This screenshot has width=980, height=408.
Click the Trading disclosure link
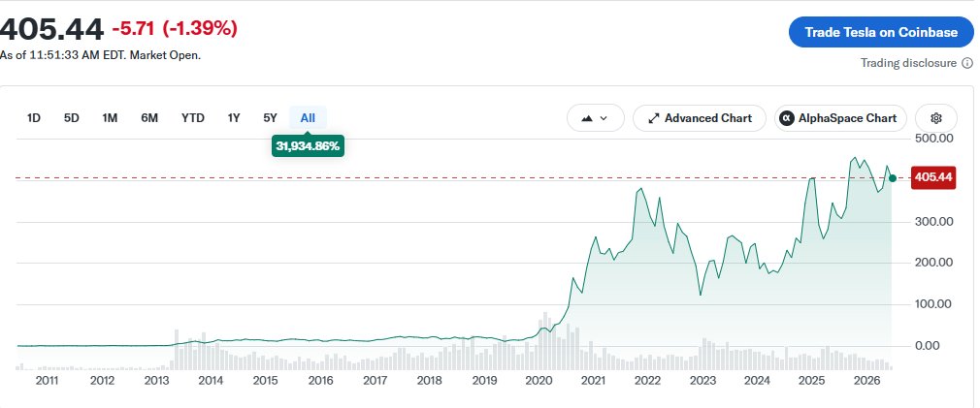(x=908, y=63)
